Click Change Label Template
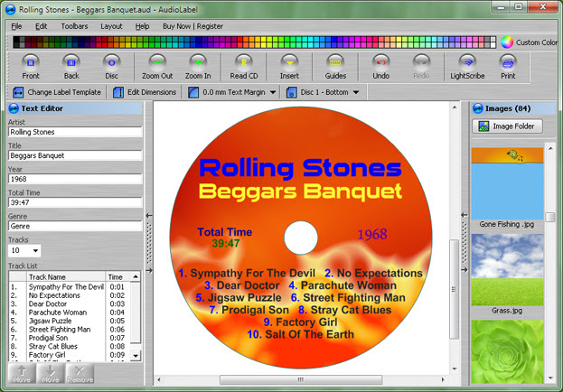 tap(57, 92)
